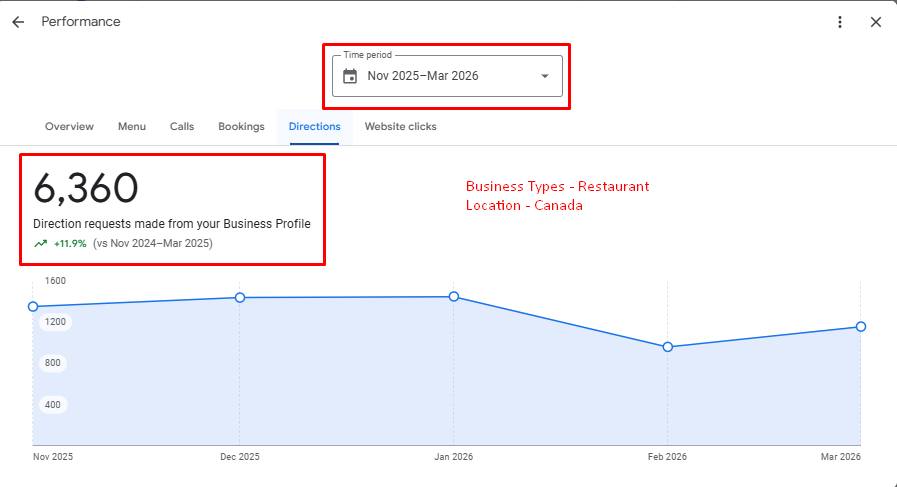Click the Nov 2025 chart data point
The width and height of the screenshot is (897, 487).
click(x=33, y=307)
